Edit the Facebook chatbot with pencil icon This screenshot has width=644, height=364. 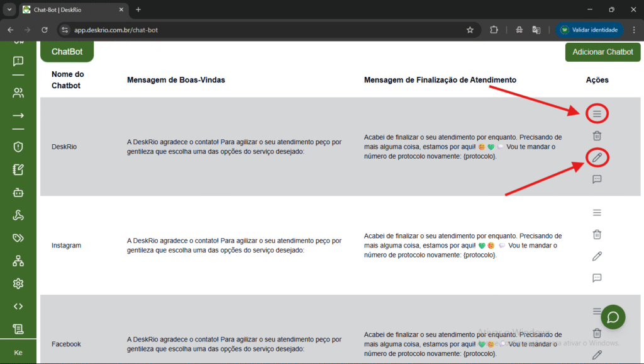click(597, 355)
